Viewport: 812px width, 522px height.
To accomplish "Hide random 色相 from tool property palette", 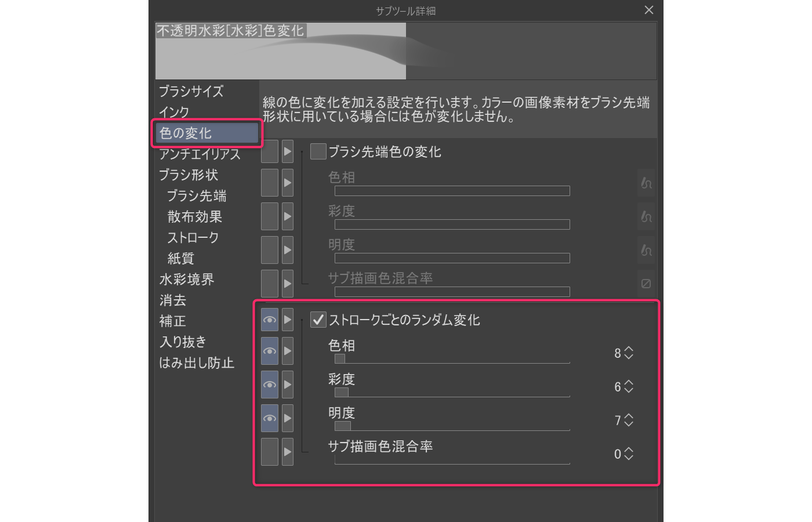I will [x=270, y=351].
